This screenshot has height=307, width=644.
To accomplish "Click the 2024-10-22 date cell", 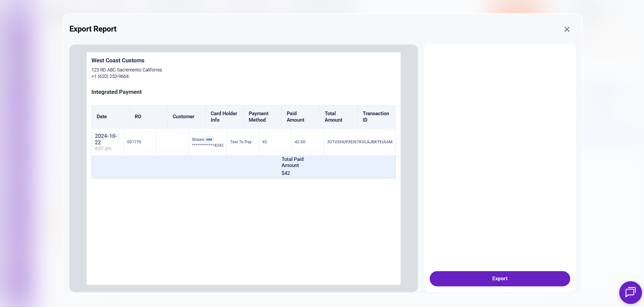I will click(x=106, y=139).
